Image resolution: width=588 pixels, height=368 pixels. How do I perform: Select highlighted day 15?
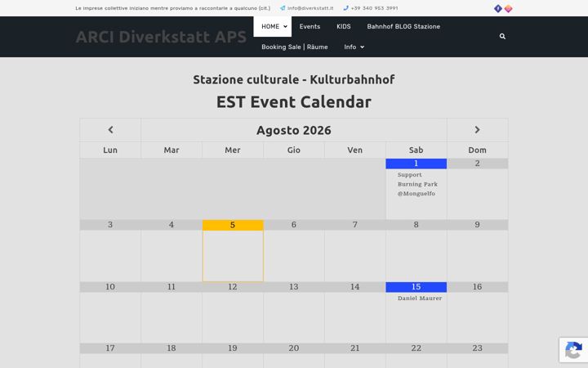416,287
